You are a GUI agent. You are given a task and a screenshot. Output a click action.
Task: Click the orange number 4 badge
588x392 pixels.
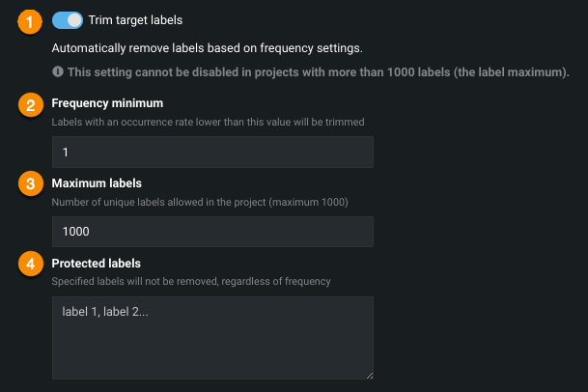click(x=31, y=265)
